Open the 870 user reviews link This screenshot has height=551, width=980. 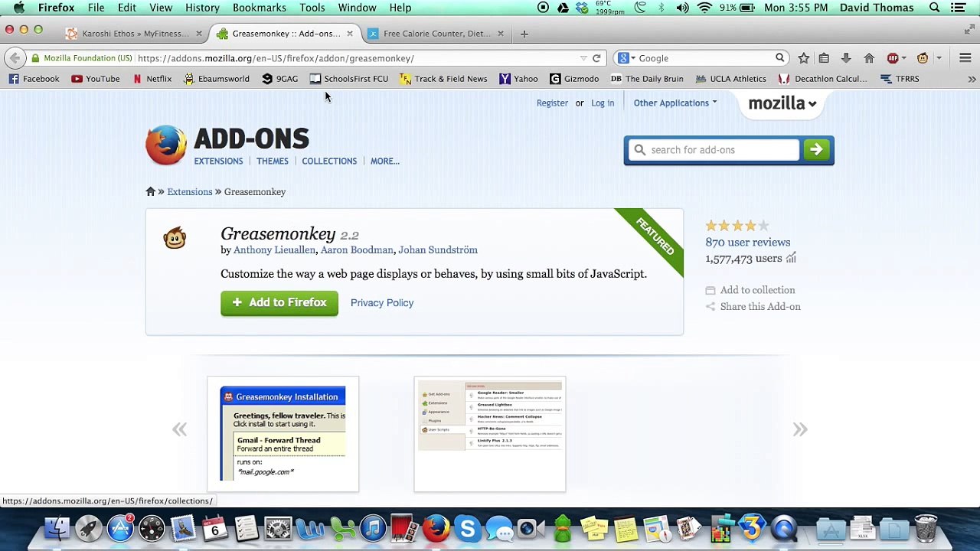coord(748,242)
